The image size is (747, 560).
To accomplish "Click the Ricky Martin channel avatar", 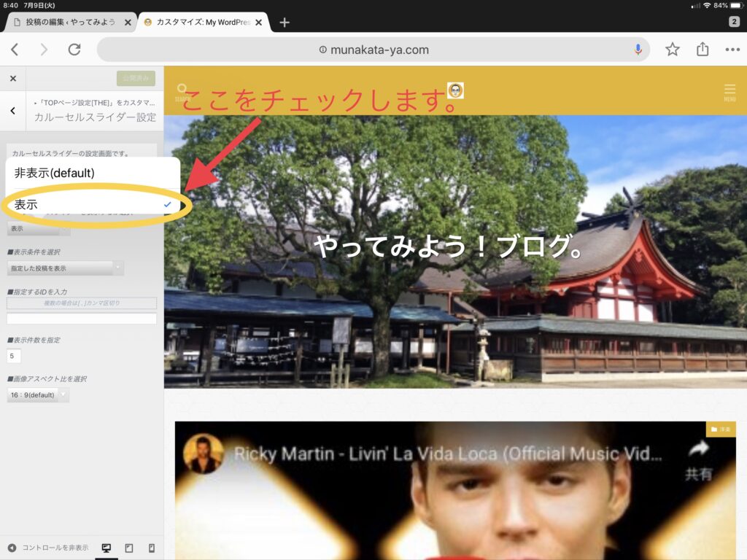I will (204, 454).
